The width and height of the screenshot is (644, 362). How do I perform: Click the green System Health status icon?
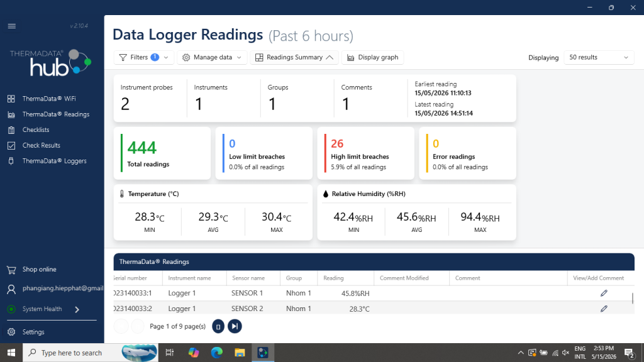point(11,309)
